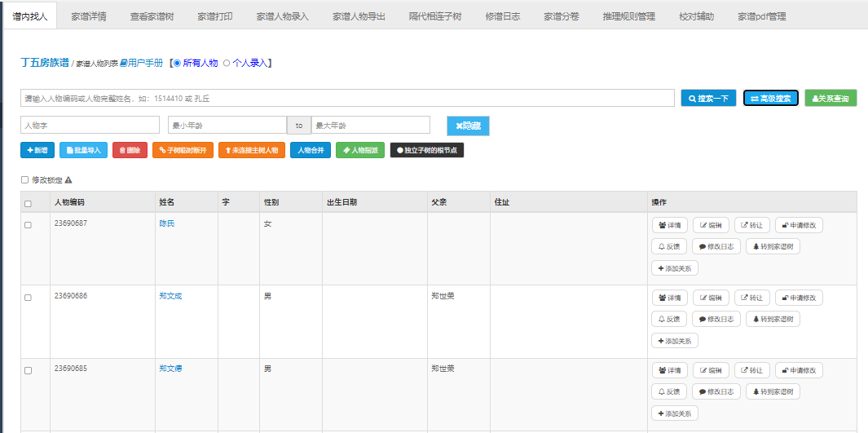Click 添加关系 for 陈氏

675,268
